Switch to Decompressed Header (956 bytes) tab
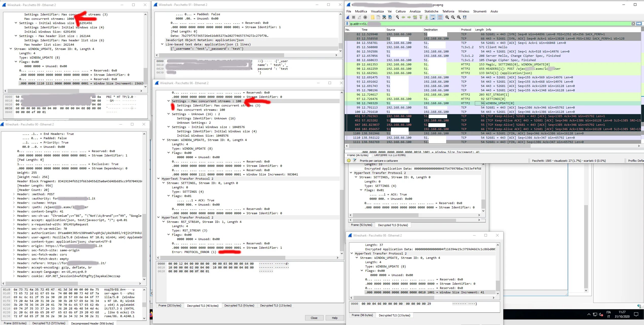 (92, 323)
